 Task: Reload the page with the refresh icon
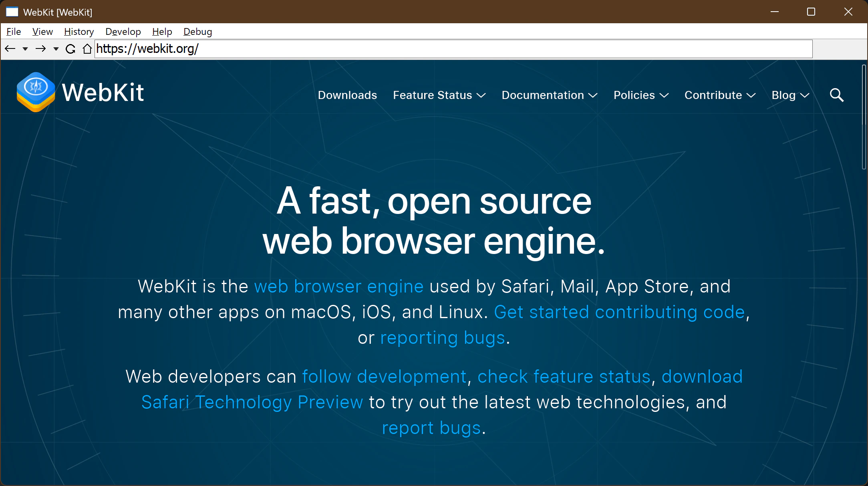(x=70, y=49)
